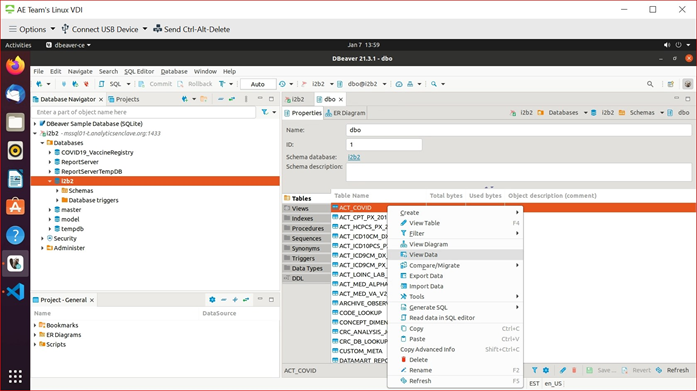
Task: Click the Auto commit mode button
Action: pos(258,84)
